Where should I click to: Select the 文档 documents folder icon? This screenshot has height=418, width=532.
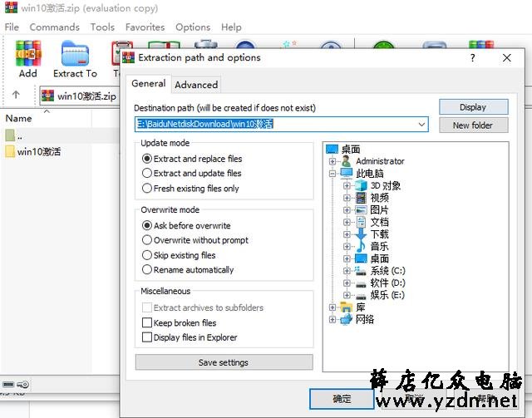click(361, 222)
